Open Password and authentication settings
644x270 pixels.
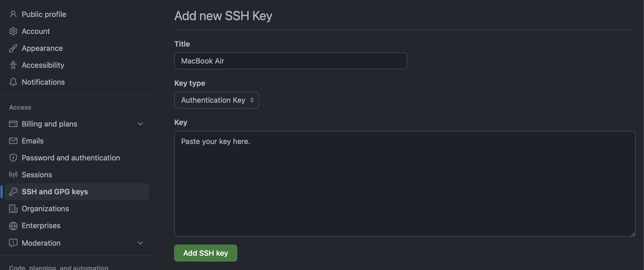(71, 157)
